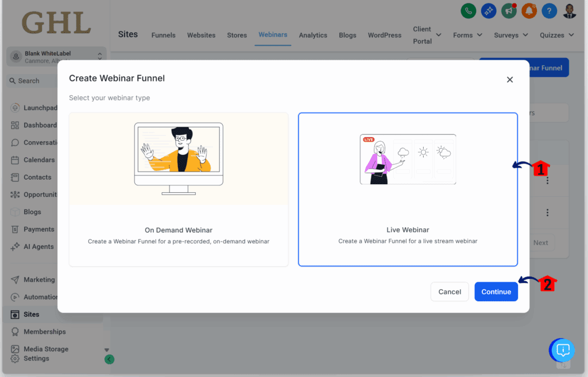Open the announcements megaphone icon
The width and height of the screenshot is (588, 377).
click(x=509, y=10)
